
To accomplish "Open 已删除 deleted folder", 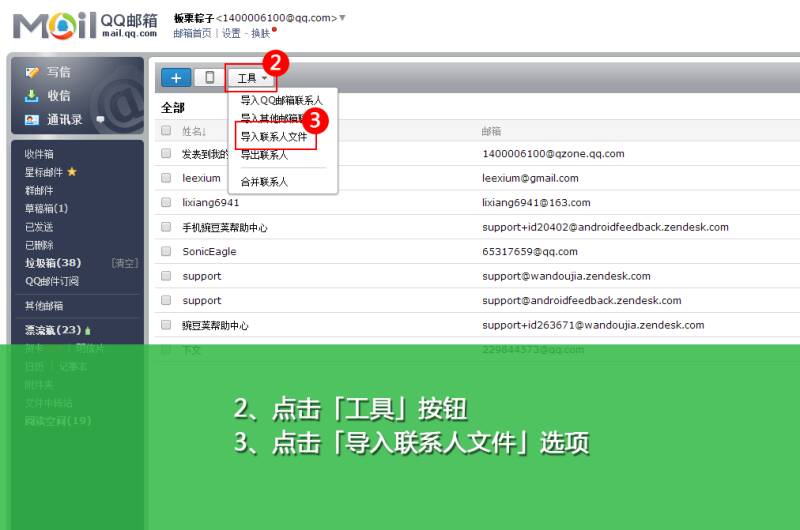I will click(x=39, y=245).
